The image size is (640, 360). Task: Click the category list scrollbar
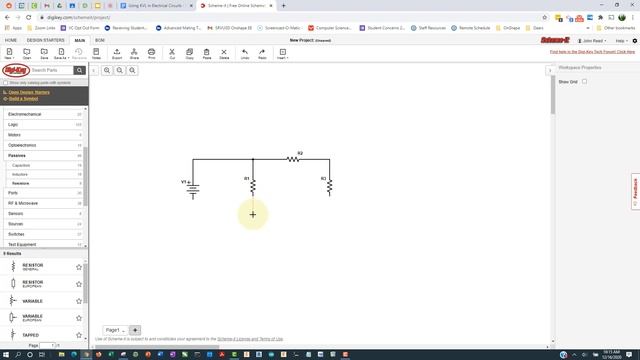click(85, 176)
